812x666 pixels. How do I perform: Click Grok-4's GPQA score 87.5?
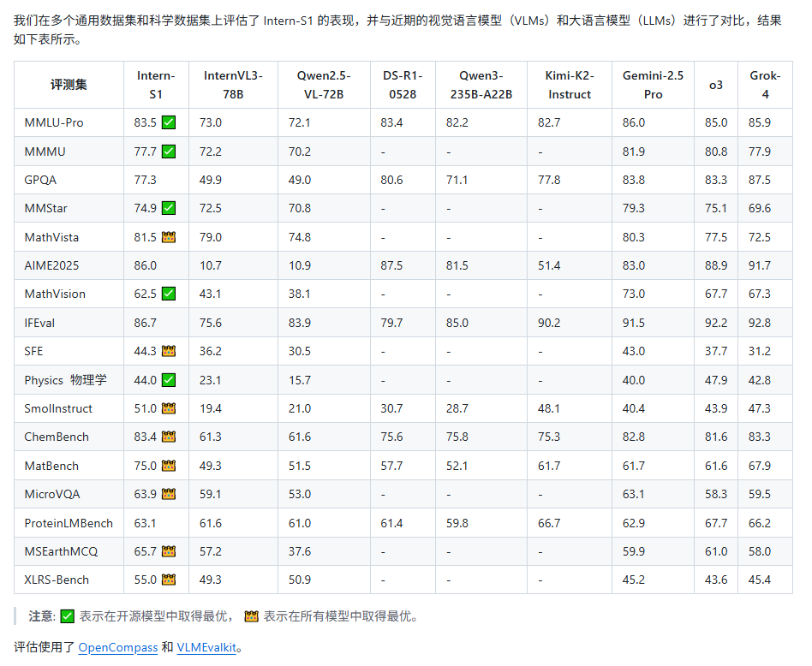pos(759,180)
